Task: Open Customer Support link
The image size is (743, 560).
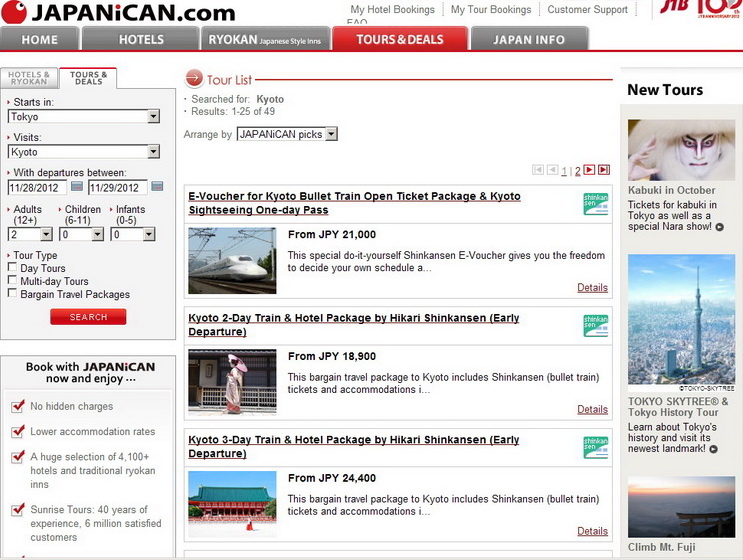Action: 588,9
